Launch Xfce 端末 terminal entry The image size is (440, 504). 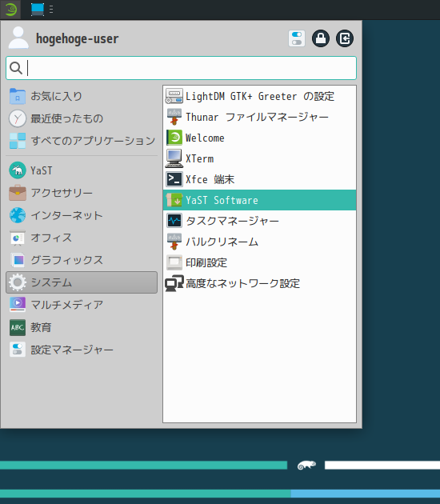click(260, 179)
